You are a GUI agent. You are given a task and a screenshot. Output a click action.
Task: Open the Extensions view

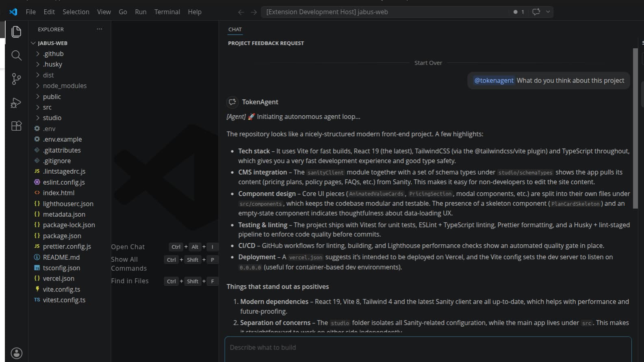(x=16, y=126)
